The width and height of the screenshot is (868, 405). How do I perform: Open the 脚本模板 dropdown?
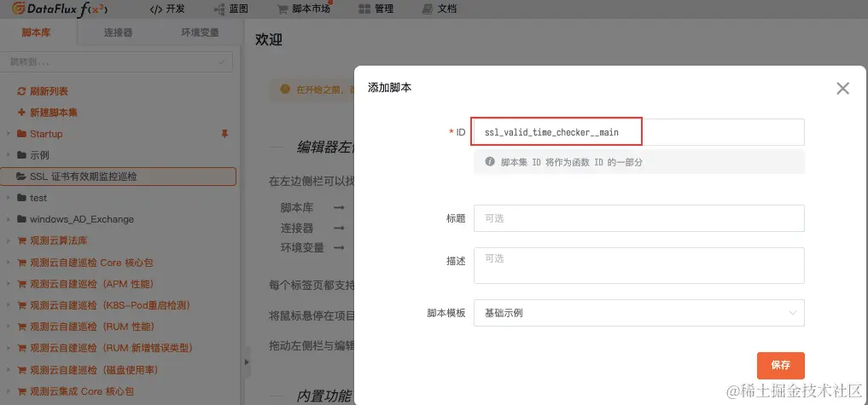(x=638, y=313)
